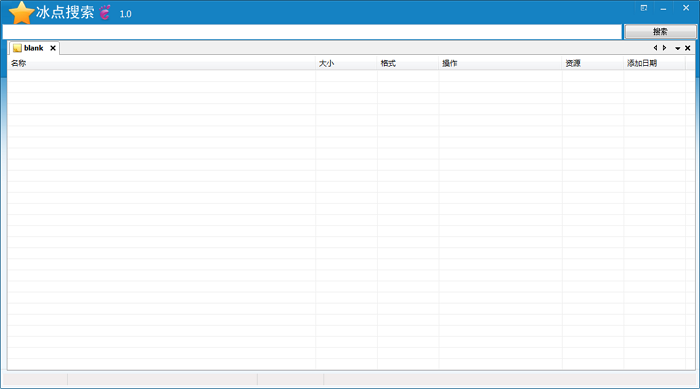Click the 搜索 search button
The width and height of the screenshot is (700, 389).
660,32
